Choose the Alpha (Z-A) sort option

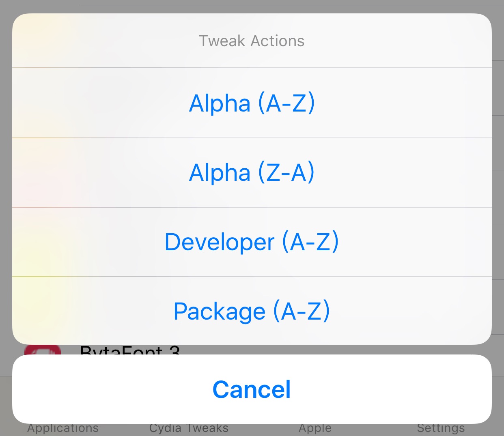(x=252, y=173)
